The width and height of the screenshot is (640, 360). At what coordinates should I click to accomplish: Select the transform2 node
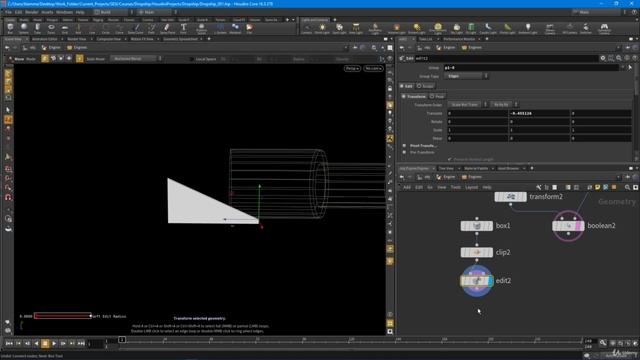pyautogui.click(x=510, y=197)
